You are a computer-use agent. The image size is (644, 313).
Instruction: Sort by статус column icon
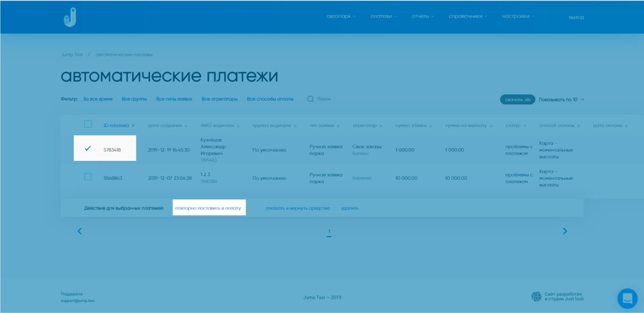(x=525, y=126)
